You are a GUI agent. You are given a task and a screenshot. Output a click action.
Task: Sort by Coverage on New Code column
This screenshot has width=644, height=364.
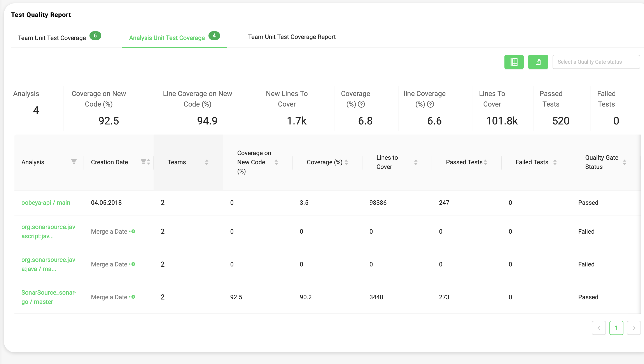[x=276, y=162]
